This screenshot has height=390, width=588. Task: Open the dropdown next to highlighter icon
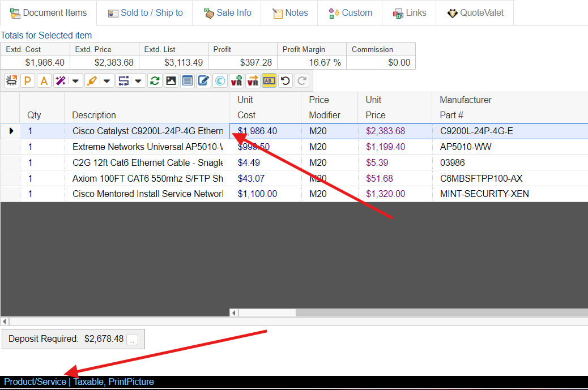106,81
